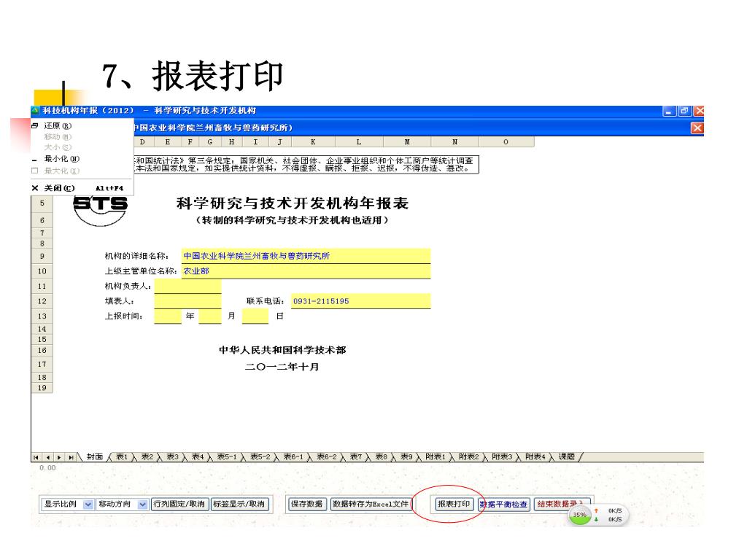747x560 pixels.
Task: Click the 联系电话 field
Action: (x=360, y=301)
